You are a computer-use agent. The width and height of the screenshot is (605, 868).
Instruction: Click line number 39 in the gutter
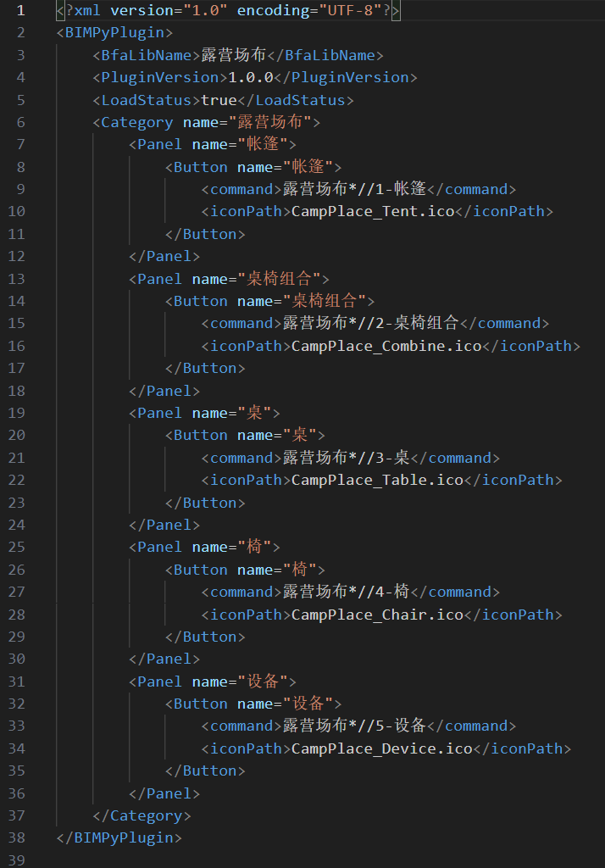click(16, 860)
